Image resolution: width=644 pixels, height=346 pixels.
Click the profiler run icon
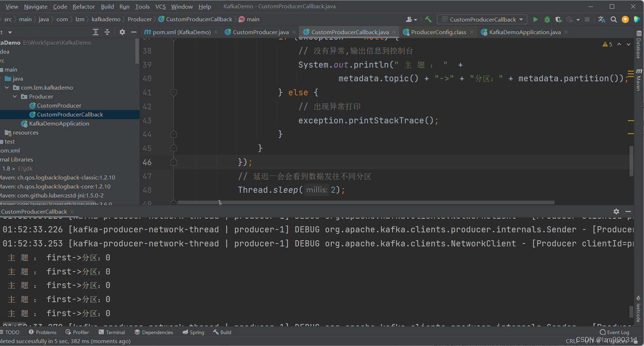570,19
